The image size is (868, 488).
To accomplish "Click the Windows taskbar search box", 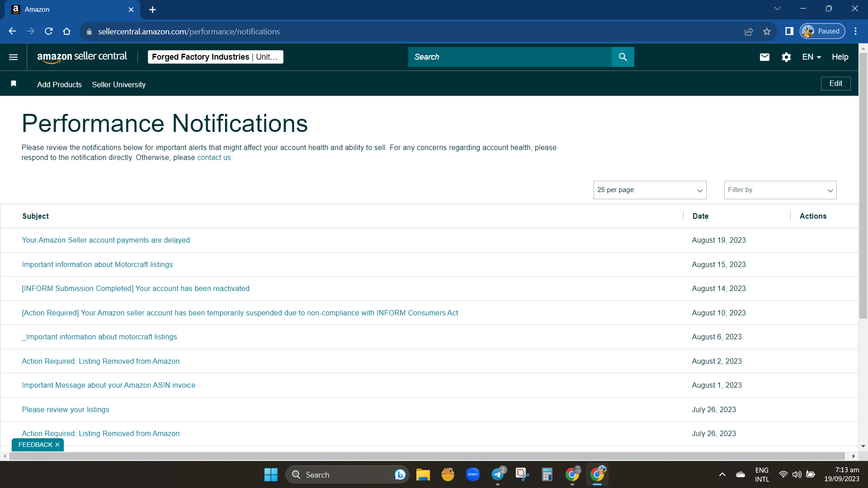I will (x=347, y=474).
